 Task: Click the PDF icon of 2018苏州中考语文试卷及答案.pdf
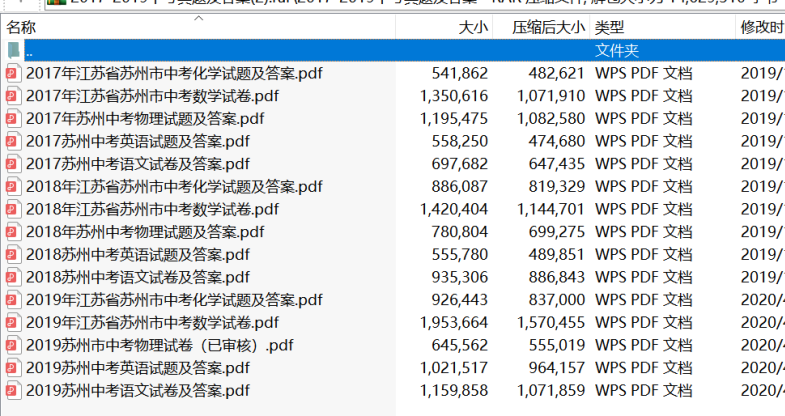[12, 277]
